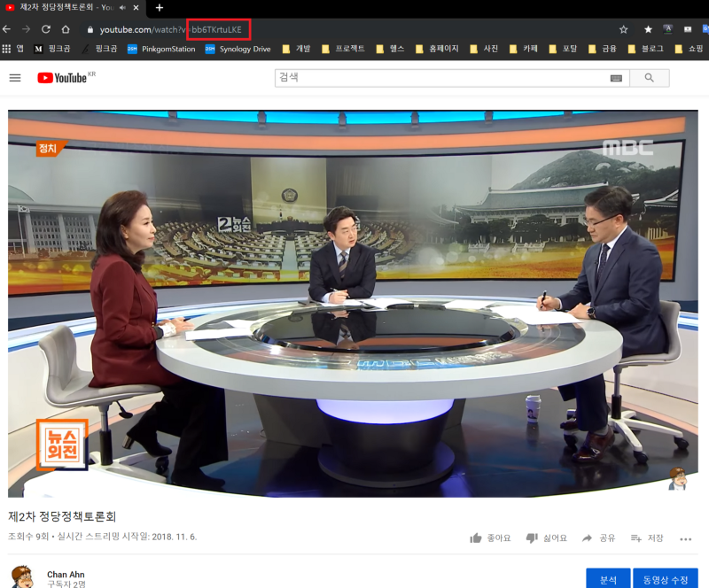Viewport: 709px width, 588px height.
Task: Open the PinkgomStation bookmark
Action: click(x=161, y=49)
